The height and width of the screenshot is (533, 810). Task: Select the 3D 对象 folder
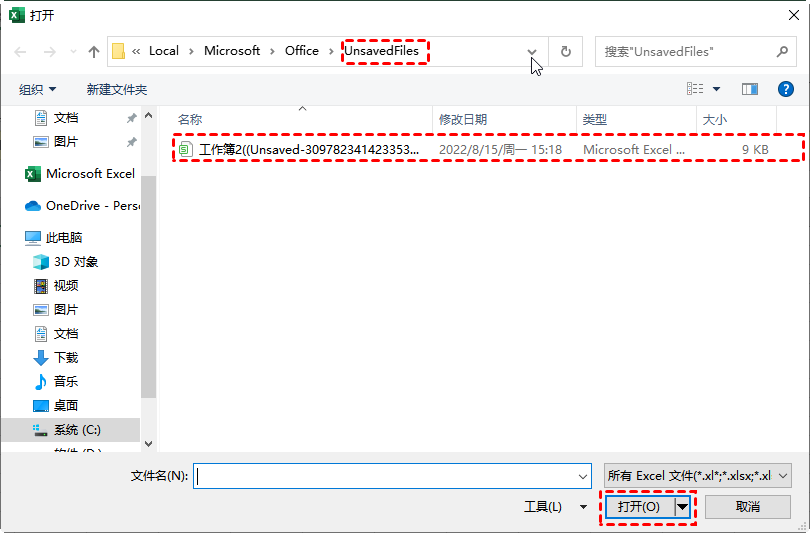(76, 261)
